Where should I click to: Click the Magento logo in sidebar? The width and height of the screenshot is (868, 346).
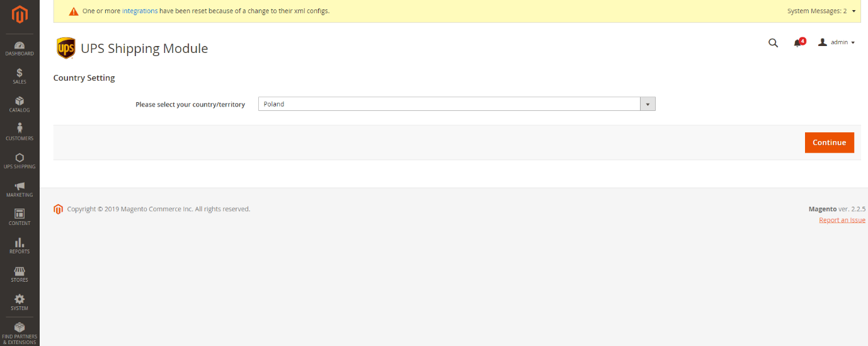(x=20, y=14)
